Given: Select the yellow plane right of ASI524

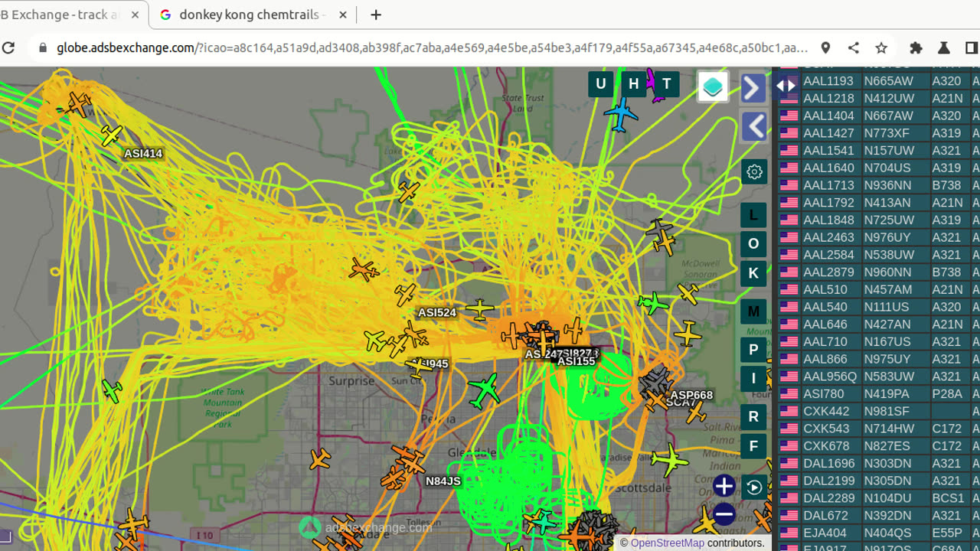Looking at the screenshot, I should 480,309.
